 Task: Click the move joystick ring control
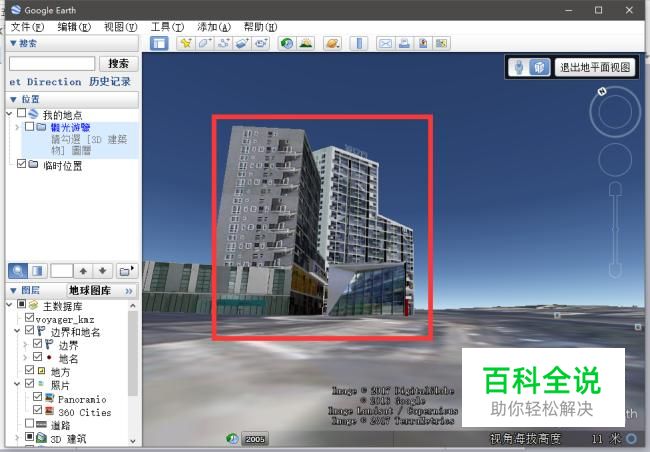point(615,160)
